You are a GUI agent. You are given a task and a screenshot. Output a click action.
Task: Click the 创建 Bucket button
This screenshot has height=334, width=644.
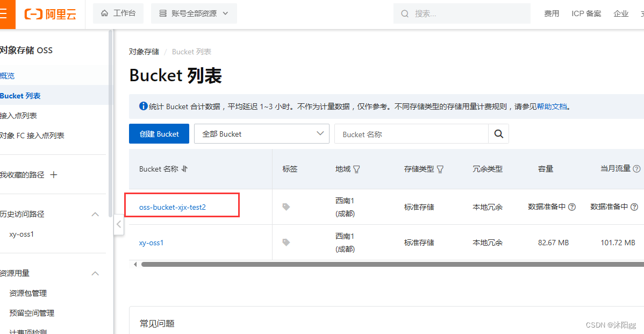coord(159,133)
